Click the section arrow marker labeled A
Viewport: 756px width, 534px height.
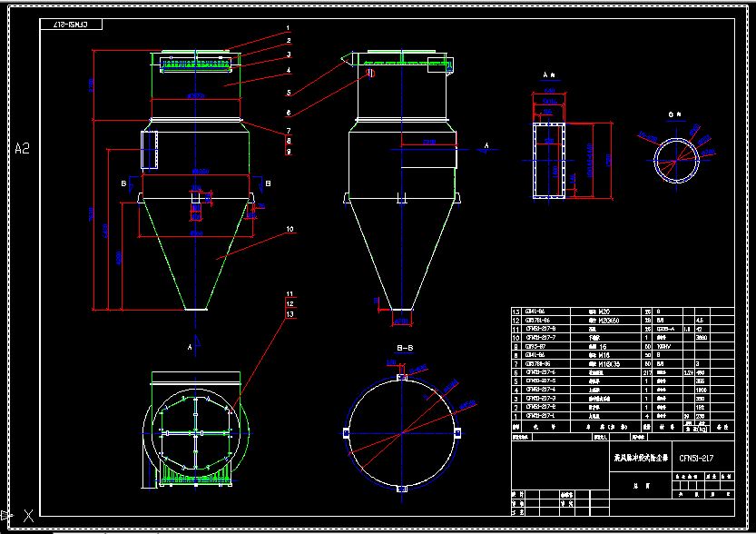[x=487, y=143]
